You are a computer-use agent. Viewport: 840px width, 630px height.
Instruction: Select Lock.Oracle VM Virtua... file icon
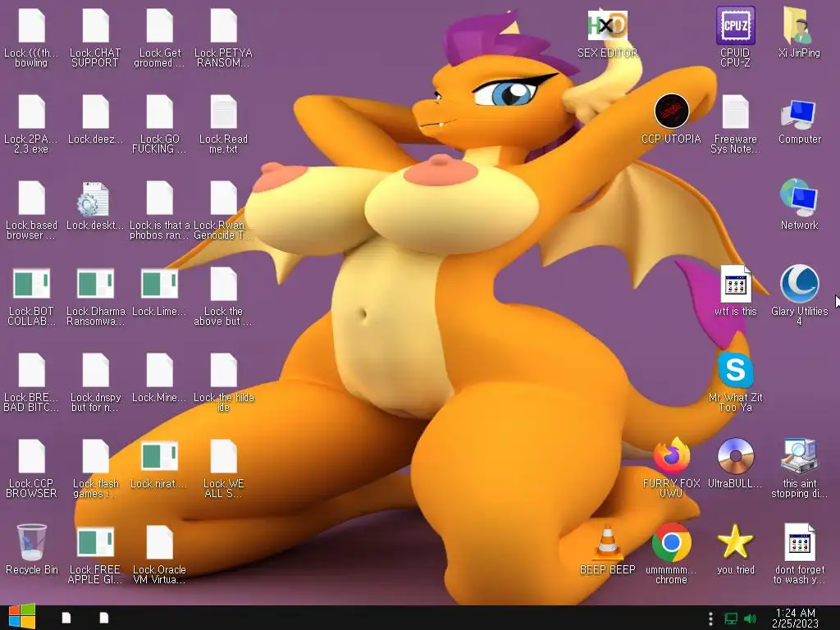point(160,542)
